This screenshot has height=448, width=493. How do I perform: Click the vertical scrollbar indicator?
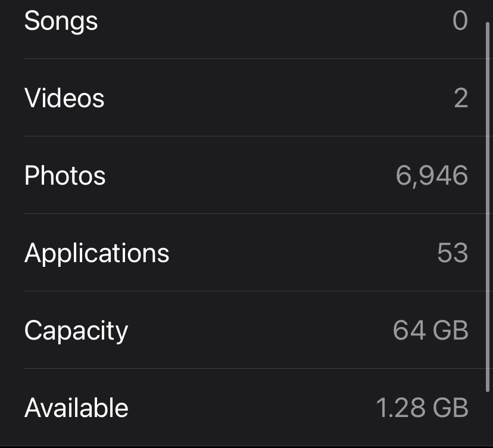pos(488,207)
